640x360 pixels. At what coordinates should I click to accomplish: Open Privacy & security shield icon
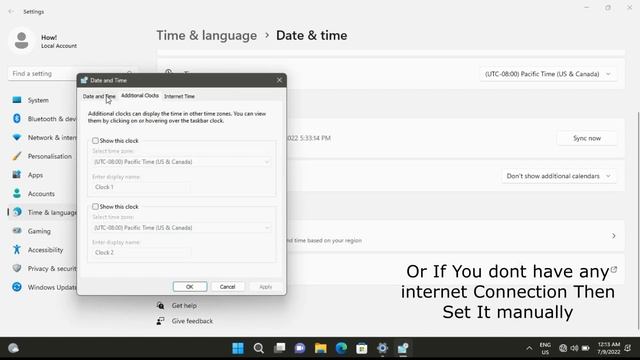click(17, 268)
